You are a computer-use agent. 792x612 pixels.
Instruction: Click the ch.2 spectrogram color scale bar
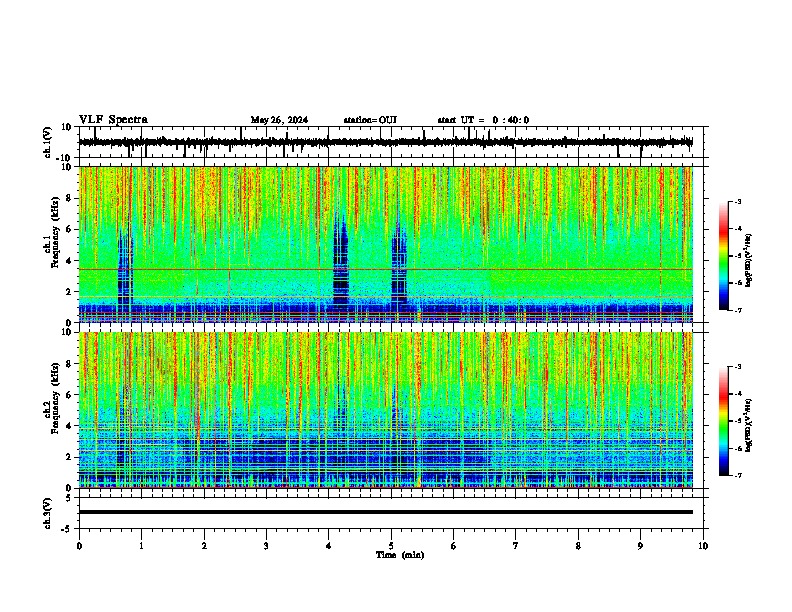pos(724,421)
